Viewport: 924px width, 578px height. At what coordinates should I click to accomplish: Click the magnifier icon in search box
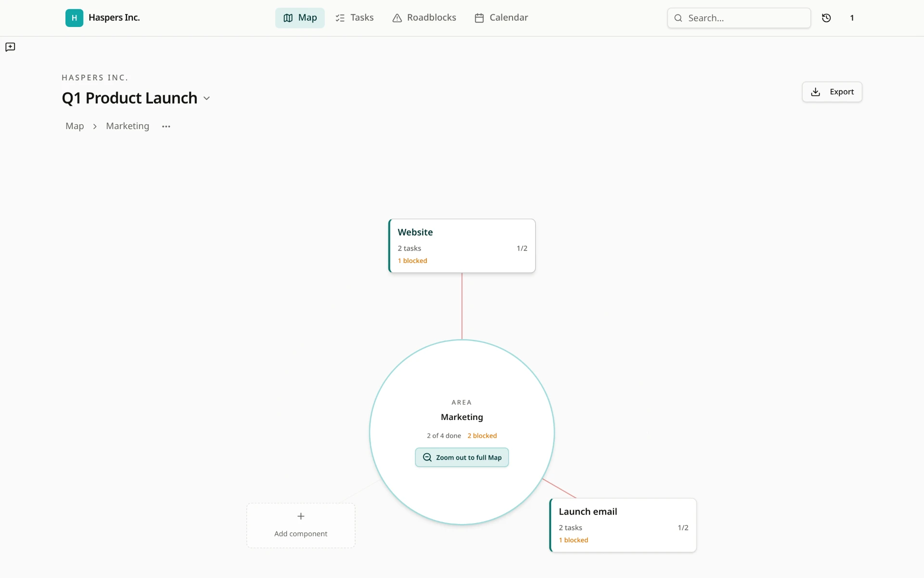click(x=678, y=18)
